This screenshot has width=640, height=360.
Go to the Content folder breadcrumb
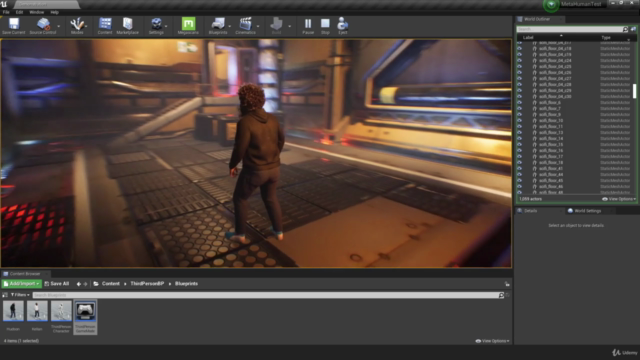(x=111, y=284)
